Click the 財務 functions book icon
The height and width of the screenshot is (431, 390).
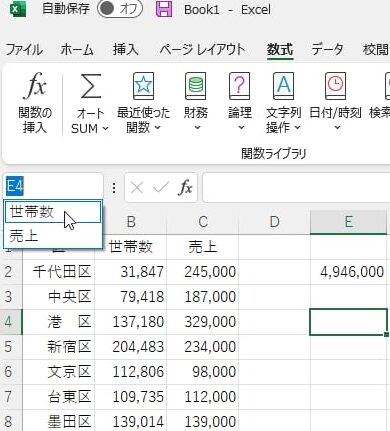coord(196,86)
